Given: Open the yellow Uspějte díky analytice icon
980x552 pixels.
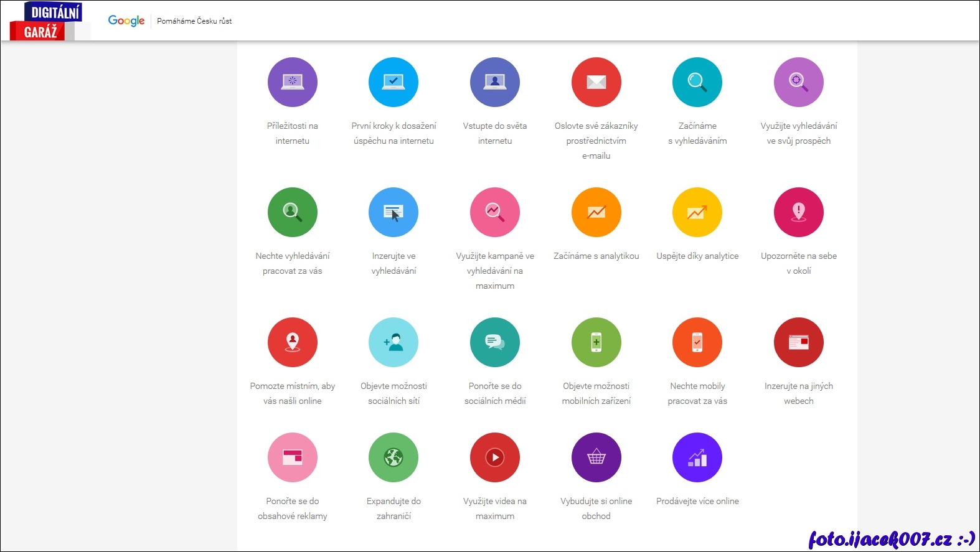Looking at the screenshot, I should tap(697, 212).
